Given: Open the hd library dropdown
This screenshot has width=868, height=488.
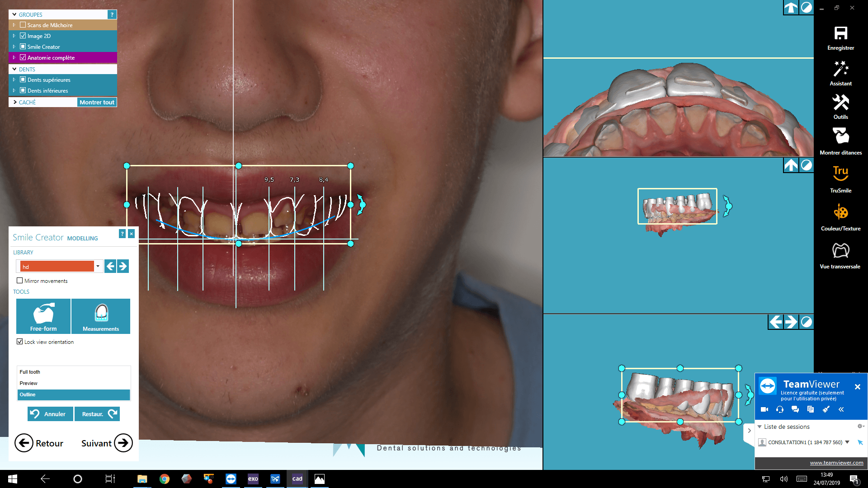Looking at the screenshot, I should (x=98, y=266).
